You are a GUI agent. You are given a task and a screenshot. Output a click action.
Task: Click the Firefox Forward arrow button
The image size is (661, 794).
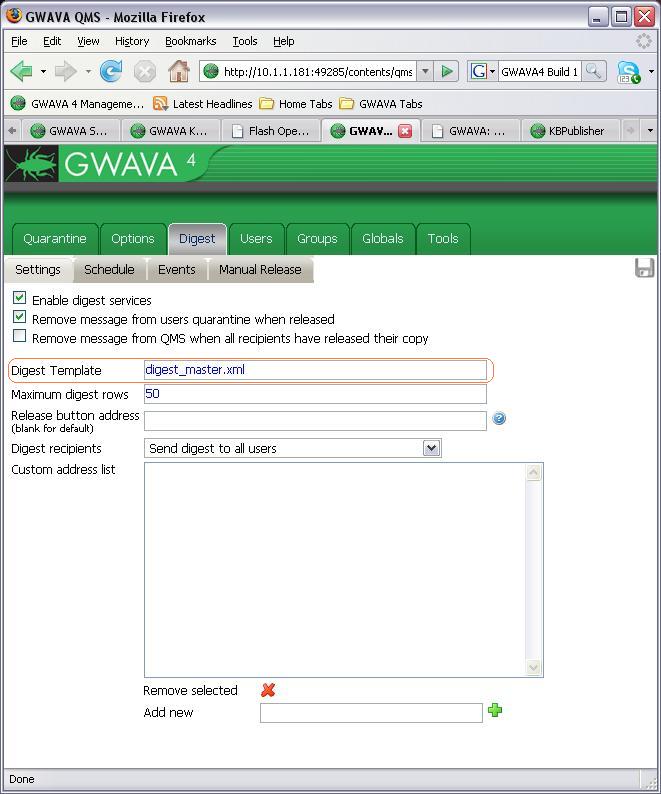65,71
